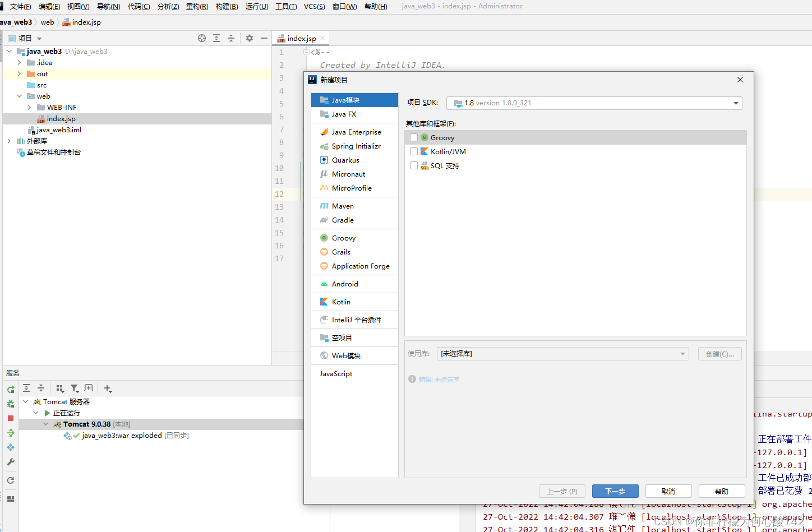Viewport: 812px width, 532px height.
Task: Expand all nodes in Services toolbar
Action: coord(26,388)
